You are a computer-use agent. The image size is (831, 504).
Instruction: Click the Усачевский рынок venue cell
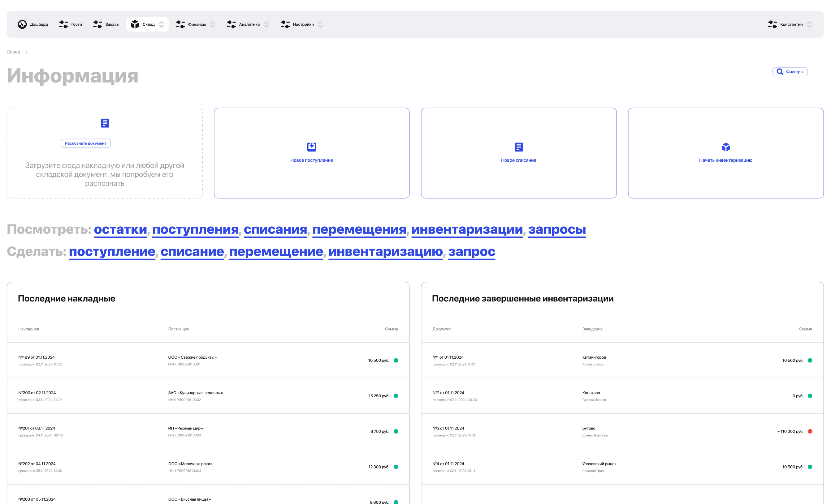[599, 464]
